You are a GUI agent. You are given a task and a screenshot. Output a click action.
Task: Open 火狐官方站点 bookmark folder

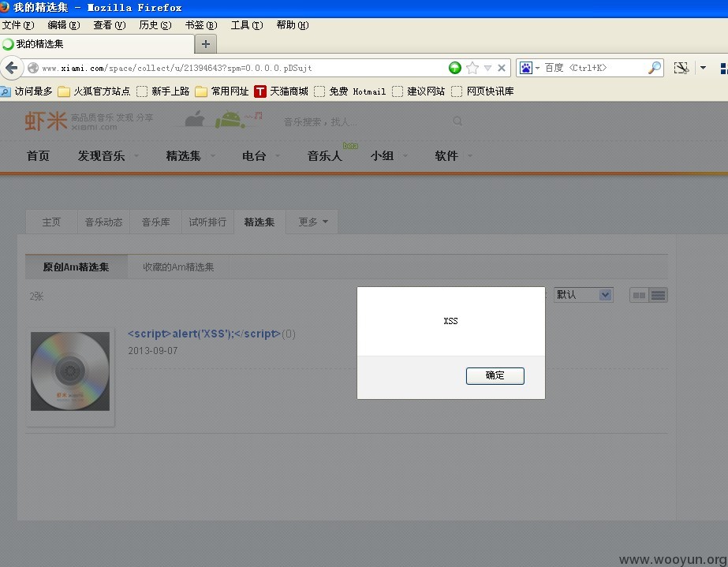click(x=94, y=91)
